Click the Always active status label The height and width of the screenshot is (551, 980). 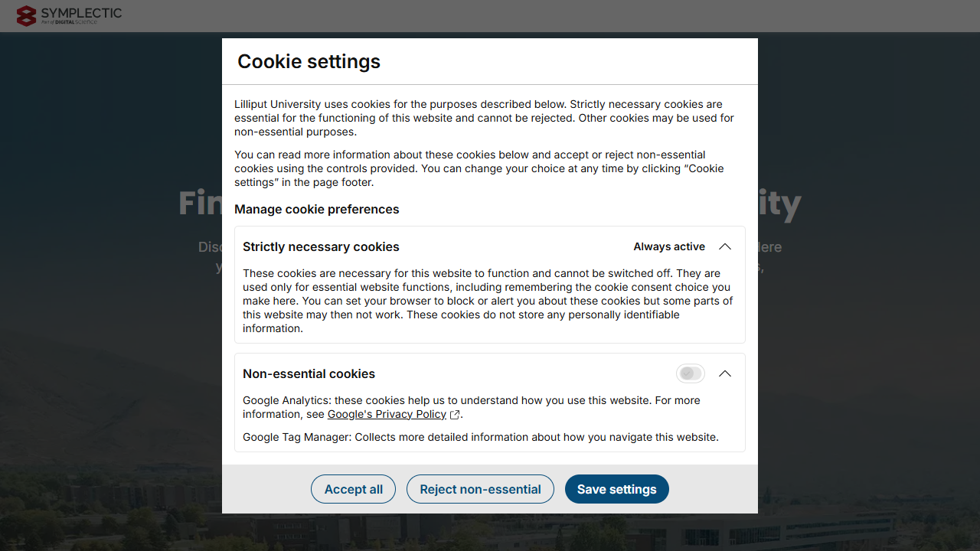click(x=668, y=246)
